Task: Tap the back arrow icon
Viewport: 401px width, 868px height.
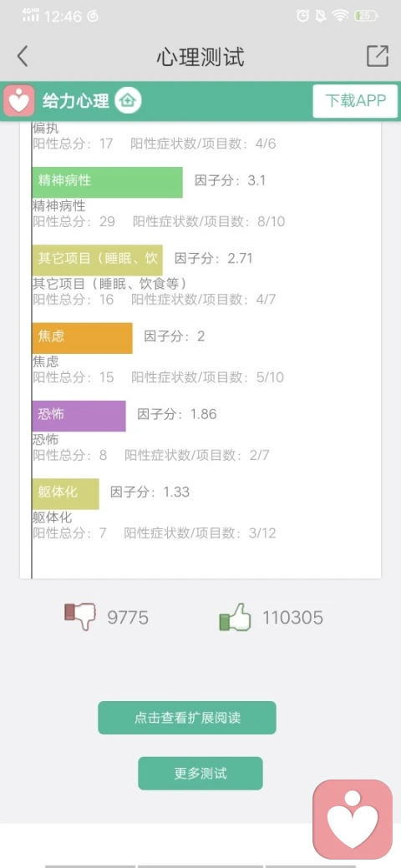Action: pyautogui.click(x=23, y=56)
